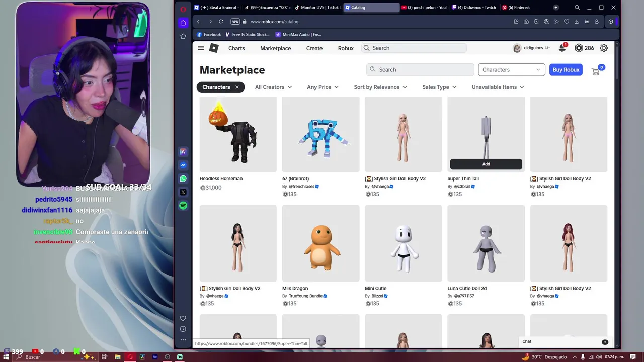
Task: Open downloads icon in Opera toolbar
Action: tap(577, 22)
